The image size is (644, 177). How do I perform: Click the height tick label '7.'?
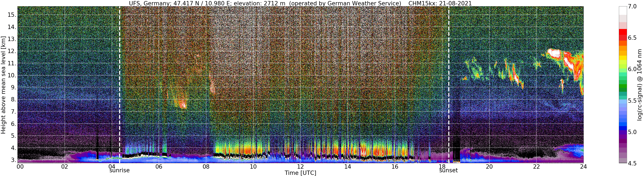tap(14, 112)
